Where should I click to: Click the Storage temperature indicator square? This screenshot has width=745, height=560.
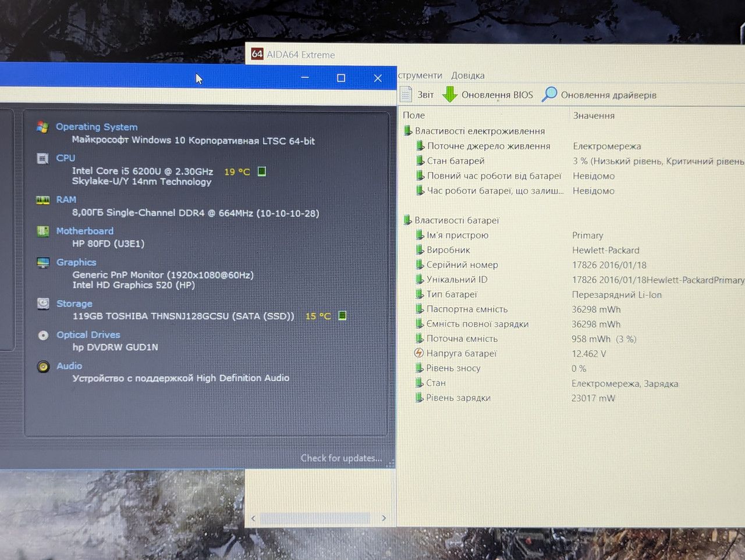pos(342,315)
